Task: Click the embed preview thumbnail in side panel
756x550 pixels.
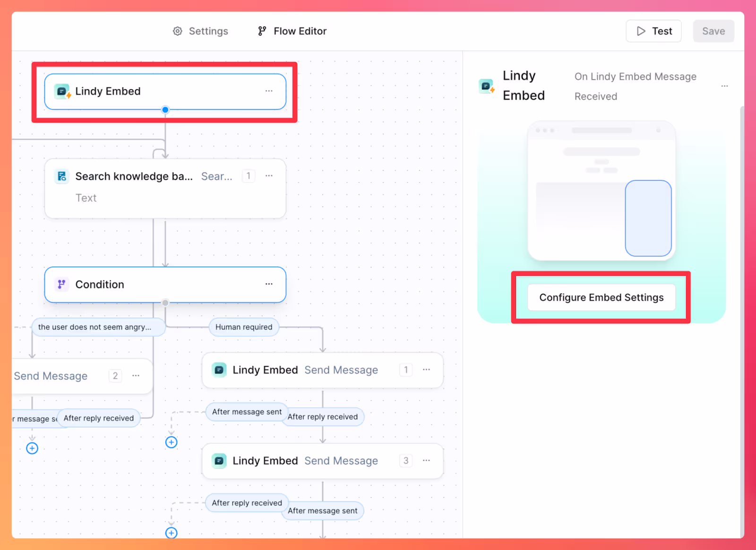Action: pos(601,191)
